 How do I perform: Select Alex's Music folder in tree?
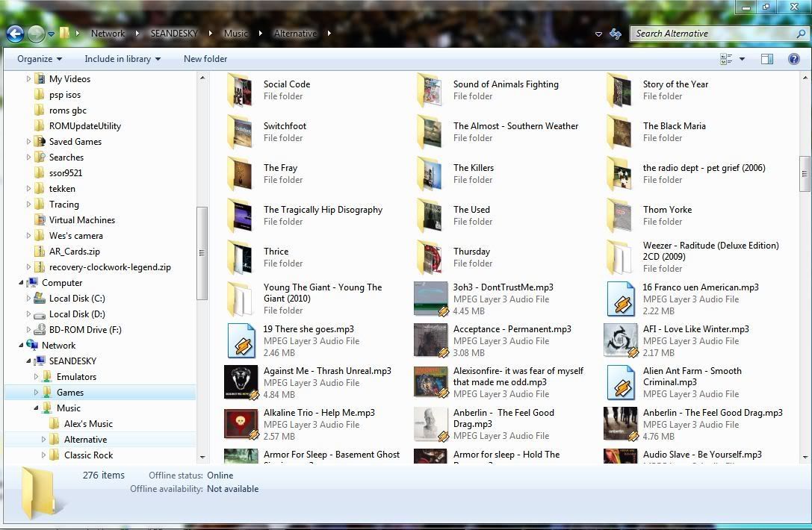(88, 424)
